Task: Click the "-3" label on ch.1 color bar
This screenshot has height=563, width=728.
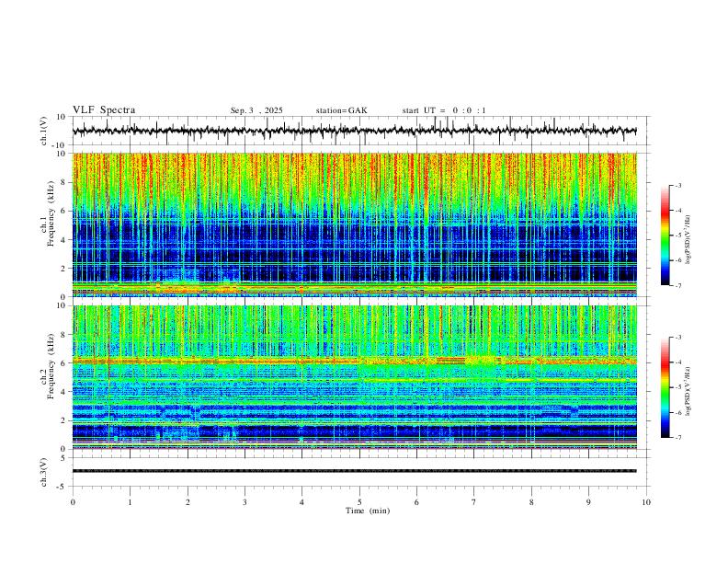Action: pyautogui.click(x=678, y=185)
